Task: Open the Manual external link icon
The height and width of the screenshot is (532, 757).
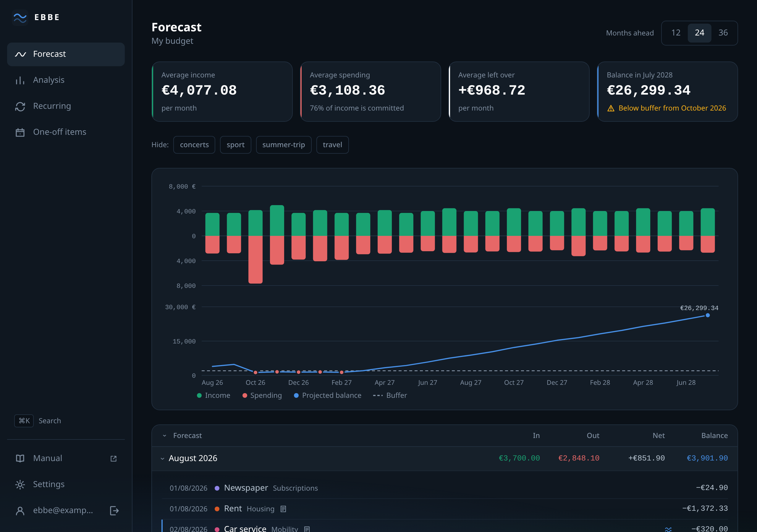Action: pos(114,458)
